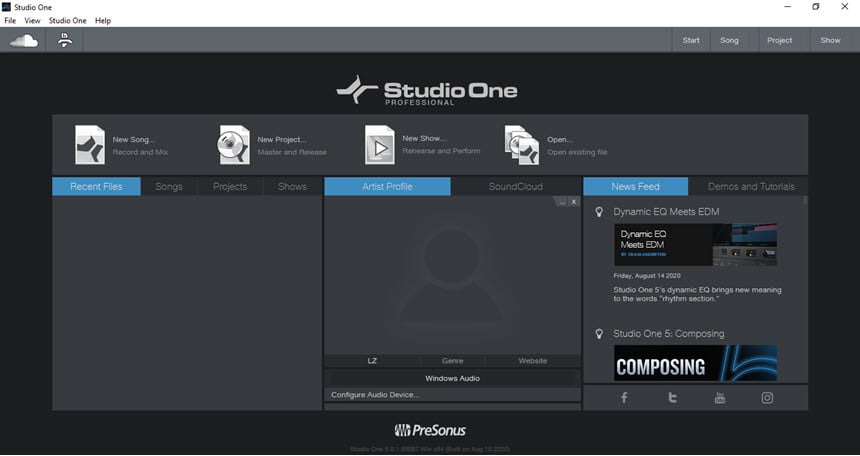Select the Demos and Tutorials tab
Screen dimensions: 860x456
pyautogui.click(x=751, y=187)
